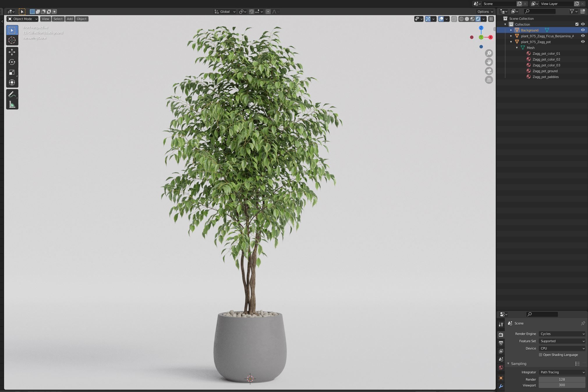Screen dimensions: 588x392
Task: Select Zagg_pot_pabbles material in outliner
Action: click(545, 77)
